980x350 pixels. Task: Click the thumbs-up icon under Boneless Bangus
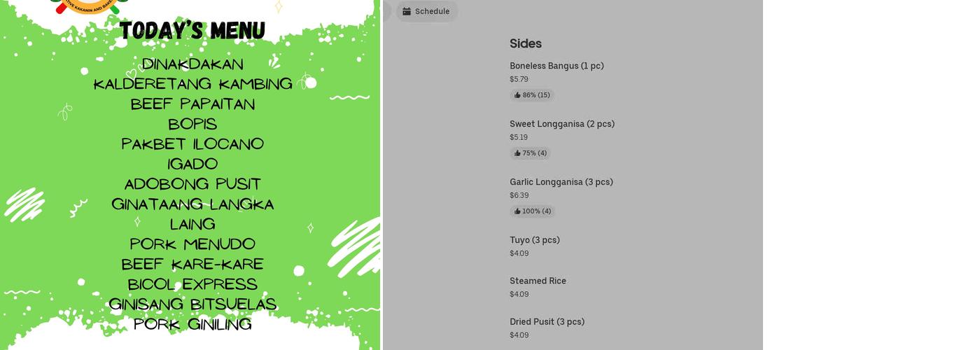[517, 95]
